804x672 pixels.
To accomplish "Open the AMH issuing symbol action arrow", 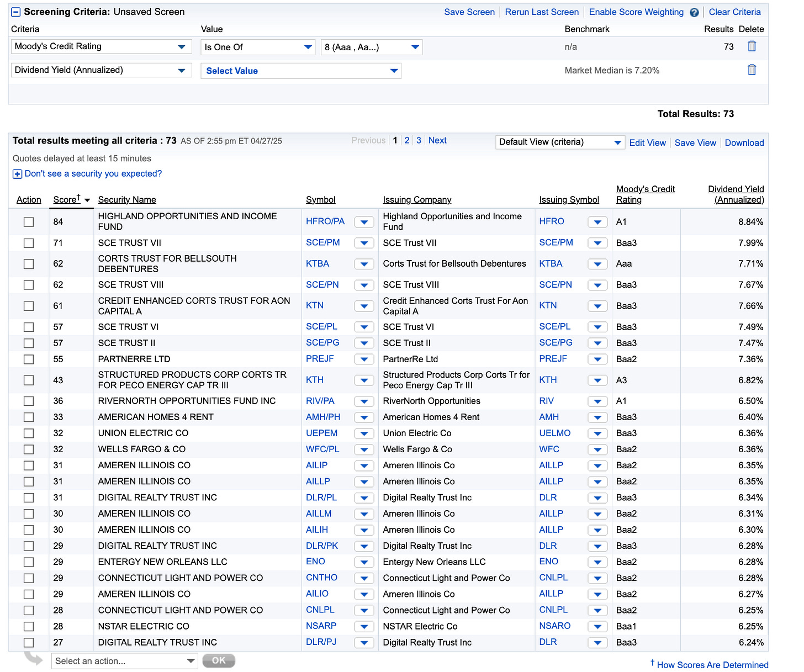I will click(x=597, y=417).
